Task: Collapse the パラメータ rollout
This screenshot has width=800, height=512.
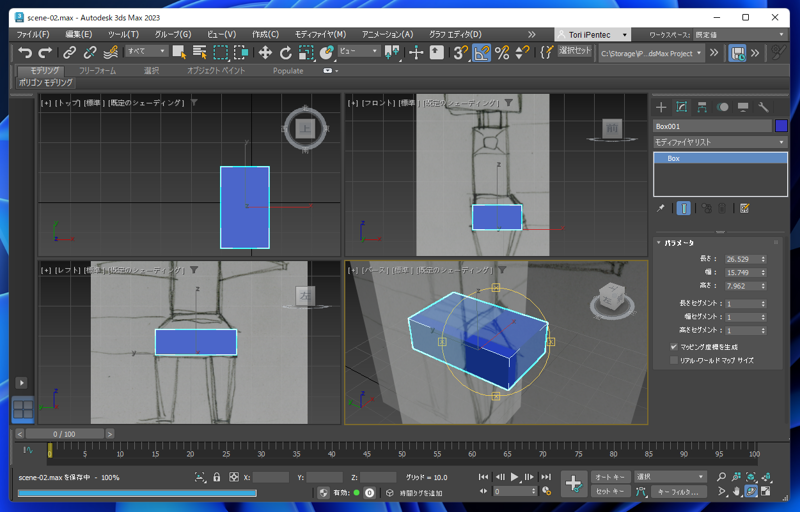Action: click(677, 243)
